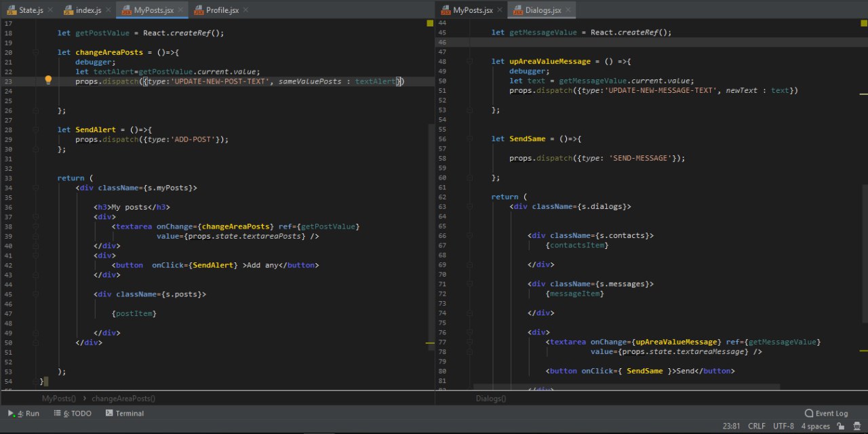Close the State.js tab
The image size is (868, 434).
pos(50,11)
